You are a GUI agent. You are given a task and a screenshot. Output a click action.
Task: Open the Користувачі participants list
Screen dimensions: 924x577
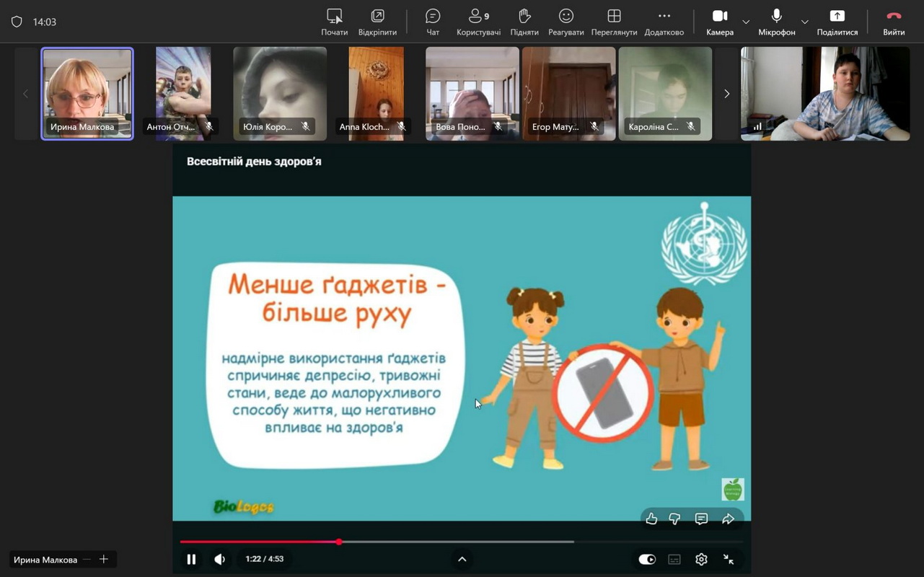478,22
